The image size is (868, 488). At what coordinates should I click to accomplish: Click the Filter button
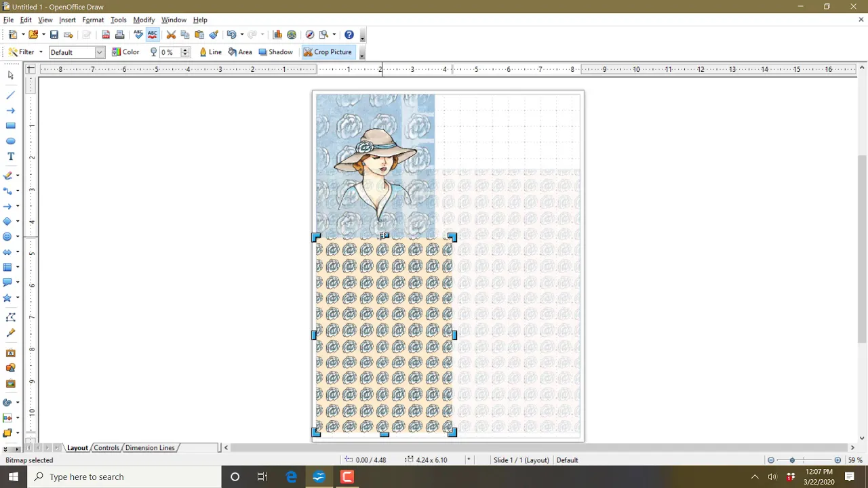(x=22, y=52)
